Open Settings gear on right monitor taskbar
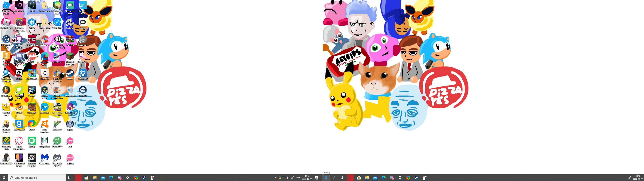 (x=400, y=178)
